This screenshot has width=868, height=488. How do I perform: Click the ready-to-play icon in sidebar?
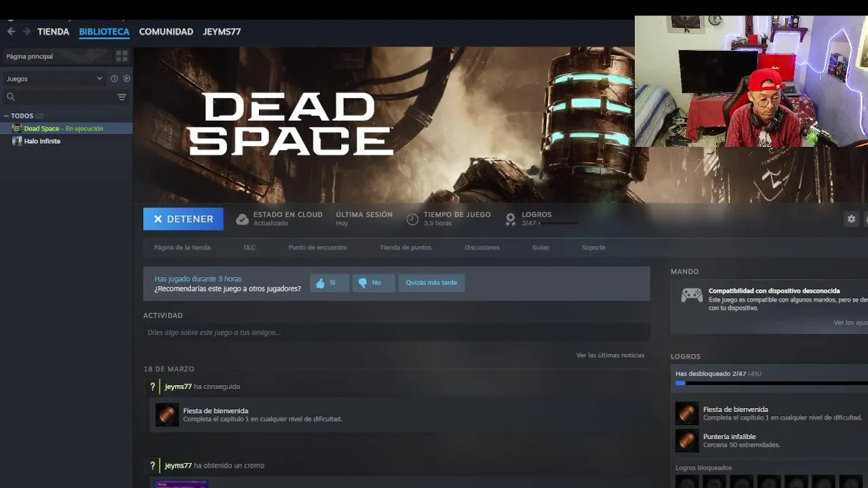tap(126, 79)
